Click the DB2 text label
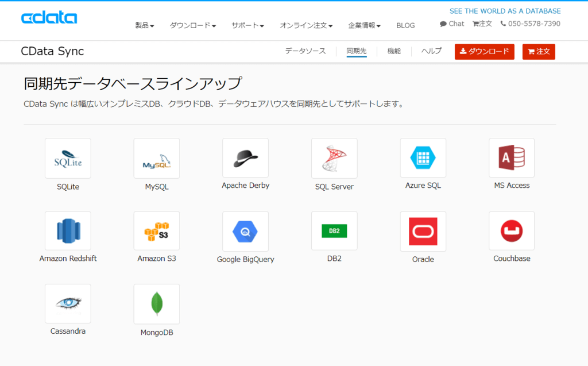Viewport: 588px width, 366px height. (x=334, y=258)
